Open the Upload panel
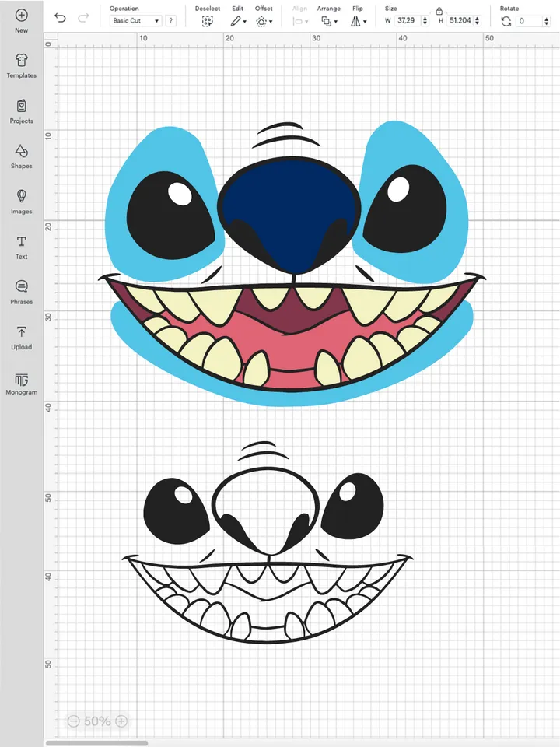 click(21, 337)
